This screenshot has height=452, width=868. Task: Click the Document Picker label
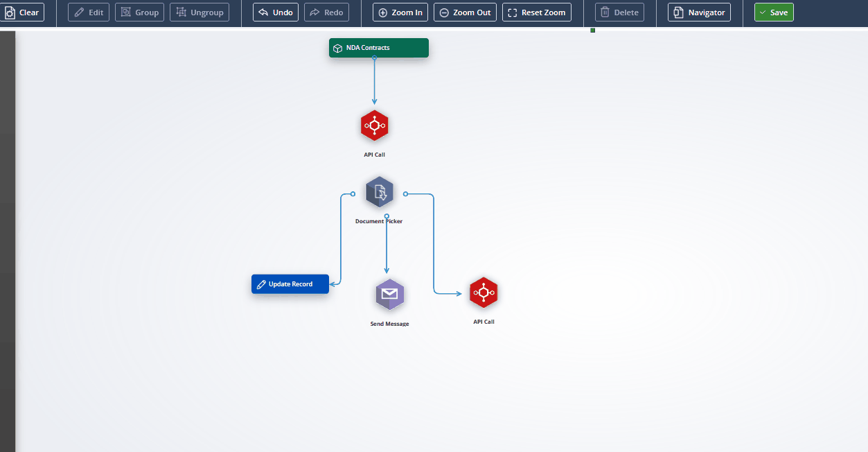(x=379, y=221)
